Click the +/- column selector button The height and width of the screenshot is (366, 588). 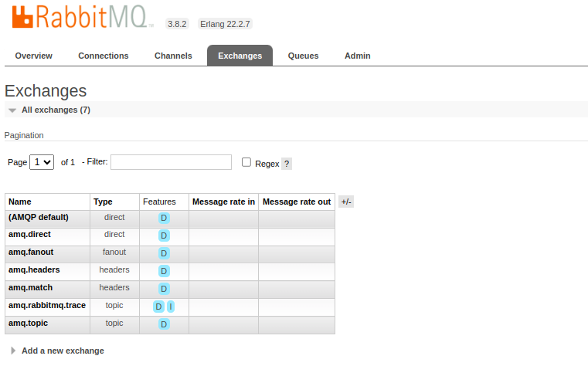(346, 202)
